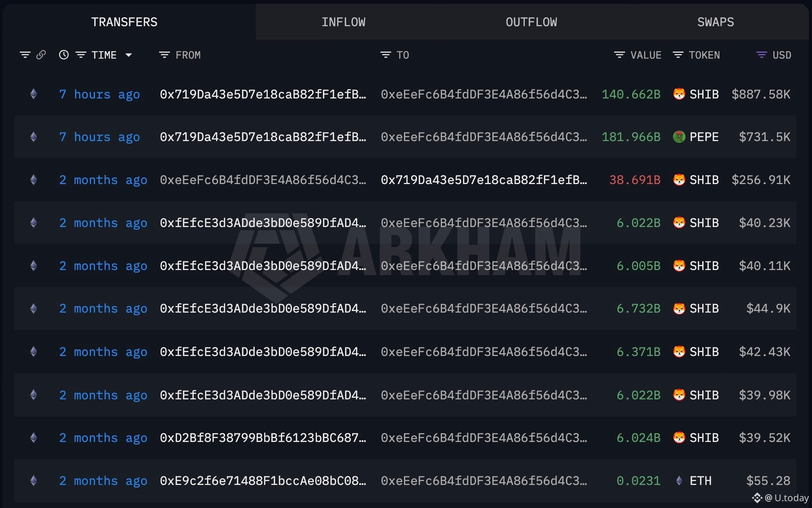Open the TIME sort direction dropdown arrow
The width and height of the screenshot is (812, 508).
coord(129,55)
